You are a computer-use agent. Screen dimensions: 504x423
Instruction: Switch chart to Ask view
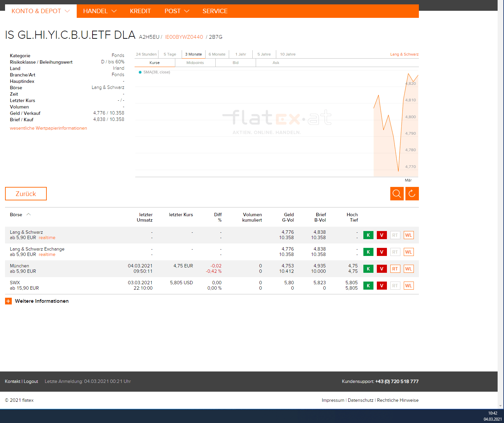pos(276,63)
